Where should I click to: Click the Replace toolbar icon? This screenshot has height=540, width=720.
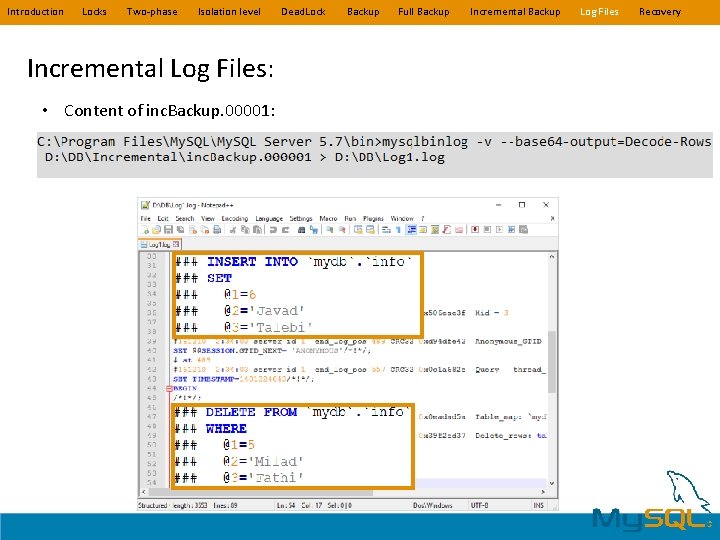[314, 230]
